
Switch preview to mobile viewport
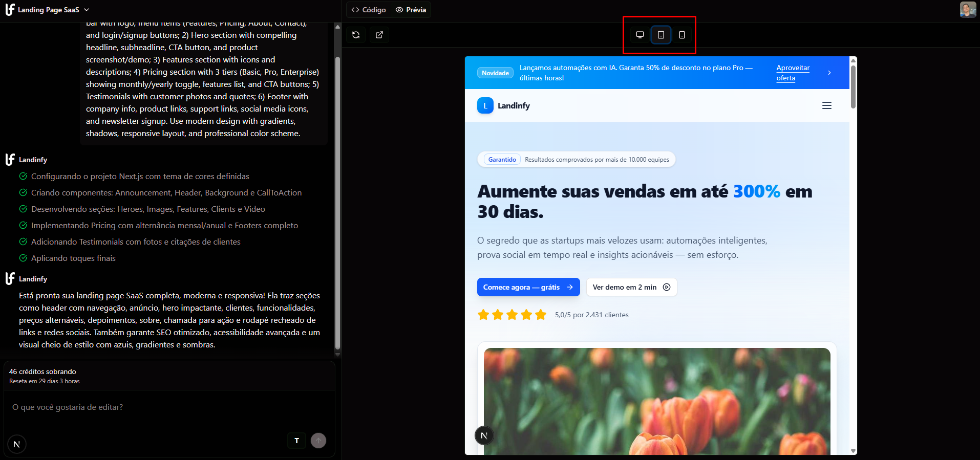(681, 35)
